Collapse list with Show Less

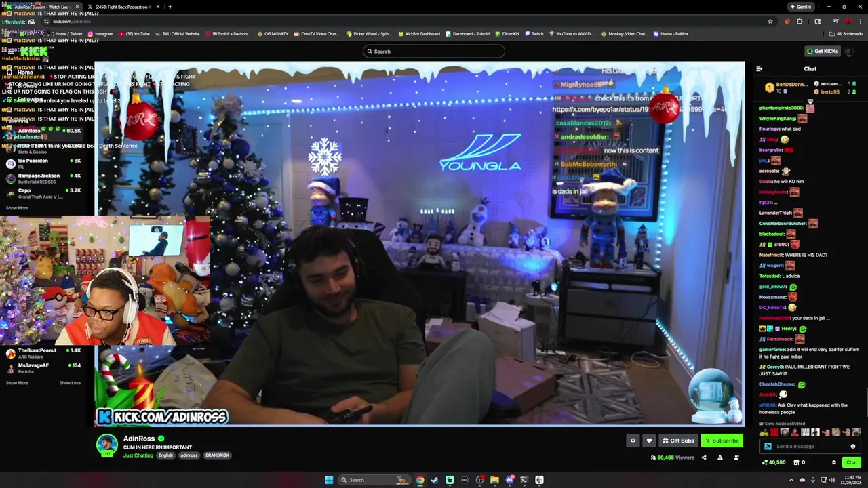pyautogui.click(x=70, y=383)
